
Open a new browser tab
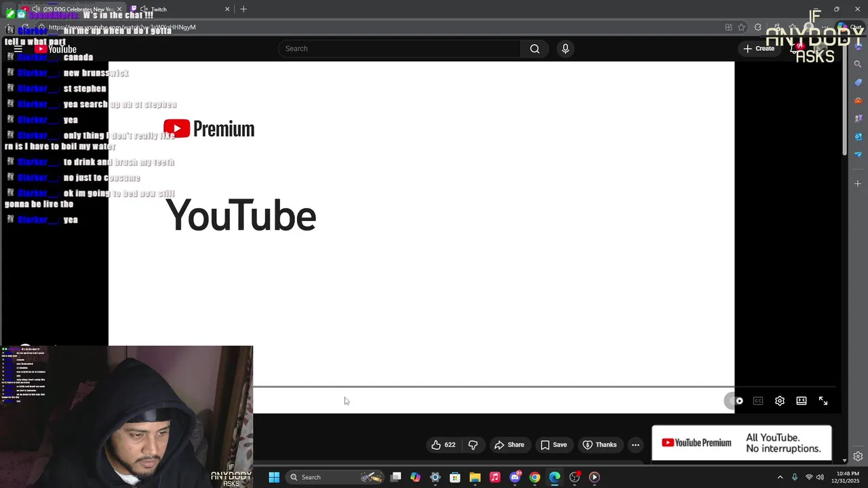click(x=243, y=9)
